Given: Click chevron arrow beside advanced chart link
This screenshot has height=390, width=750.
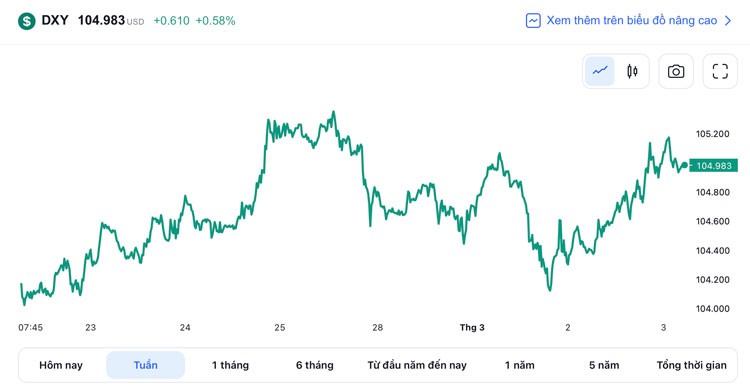Looking at the screenshot, I should point(728,21).
